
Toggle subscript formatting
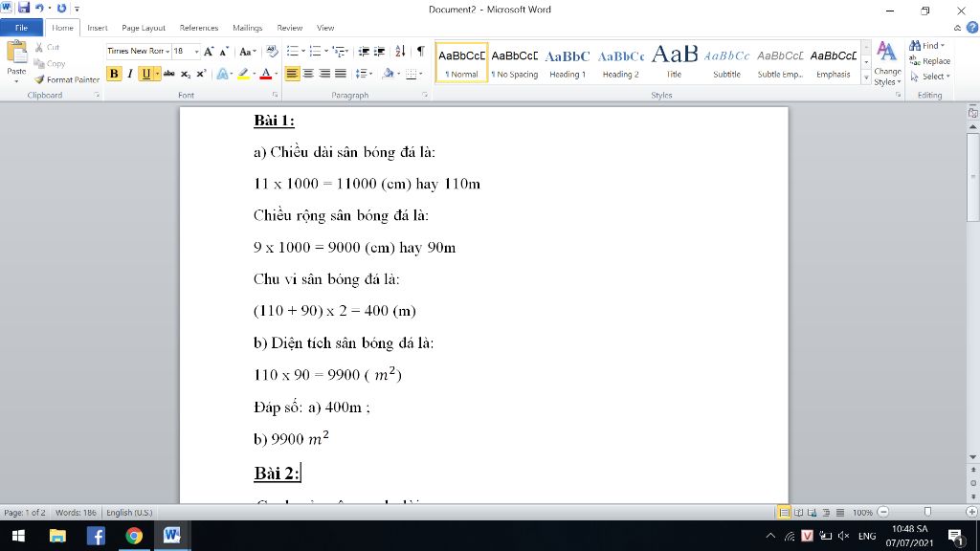point(185,74)
